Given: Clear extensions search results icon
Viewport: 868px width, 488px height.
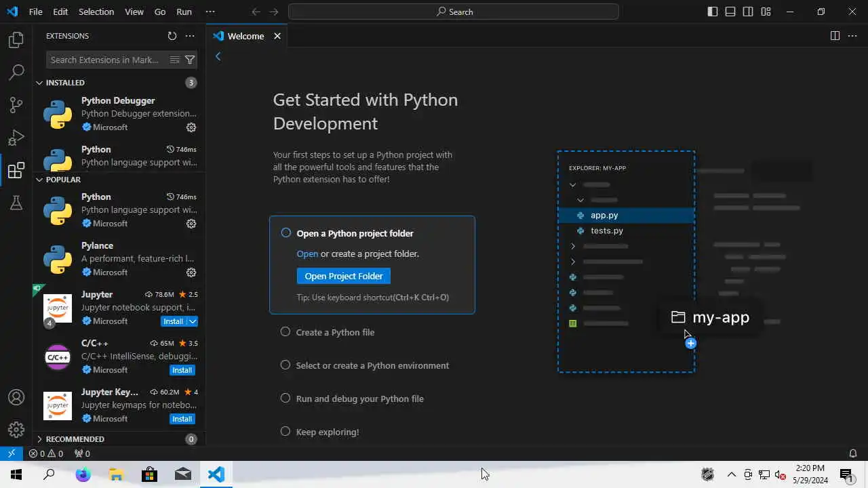Looking at the screenshot, I should 174,60.
